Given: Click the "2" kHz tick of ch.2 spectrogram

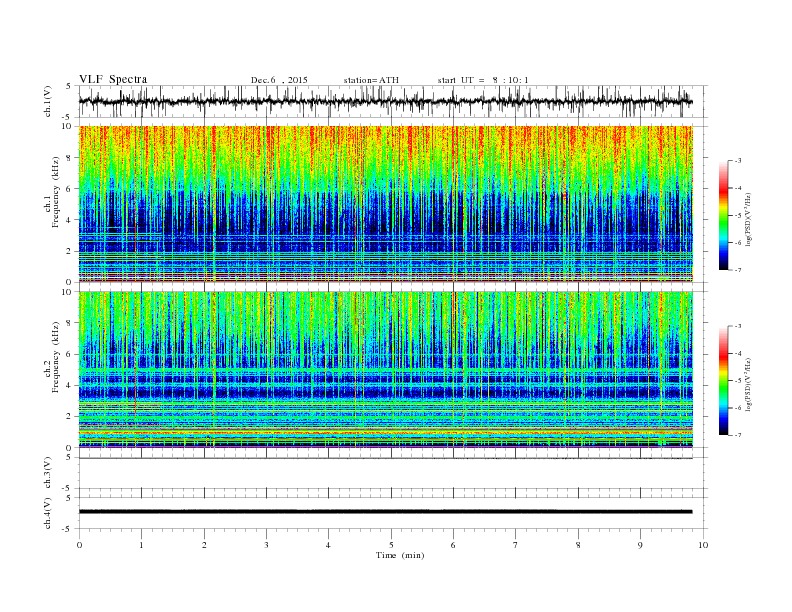Looking at the screenshot, I should tap(70, 417).
